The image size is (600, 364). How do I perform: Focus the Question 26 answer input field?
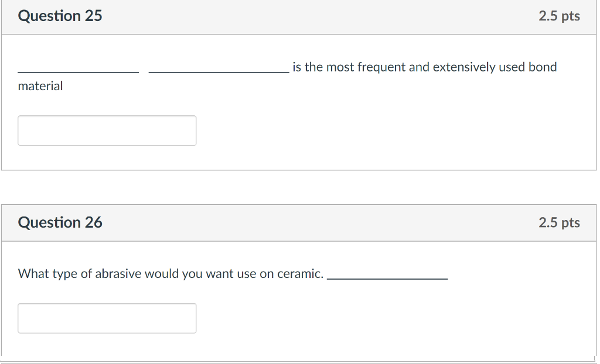[x=107, y=318]
